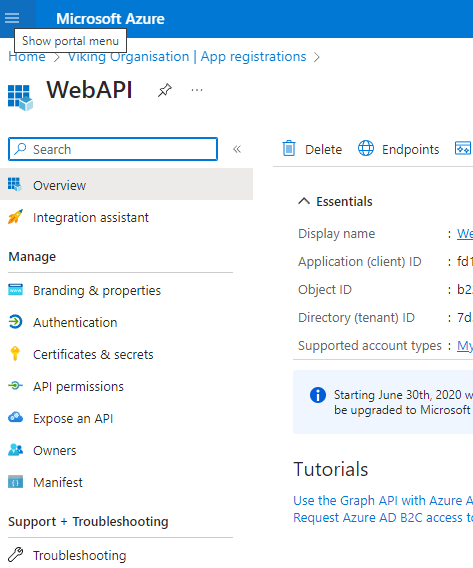The height and width of the screenshot is (568, 473).
Task: Click the Manage section heading
Action: click(x=32, y=256)
